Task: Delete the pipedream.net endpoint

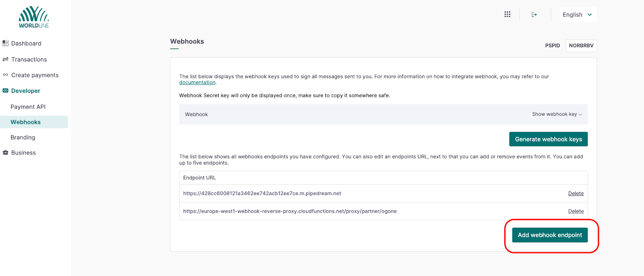Action: [576, 194]
